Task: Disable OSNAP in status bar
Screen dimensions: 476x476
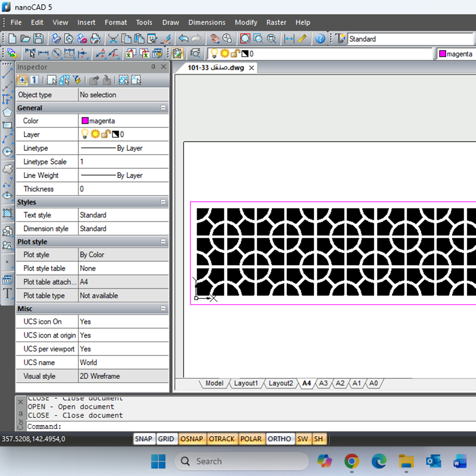Action: coord(192,439)
